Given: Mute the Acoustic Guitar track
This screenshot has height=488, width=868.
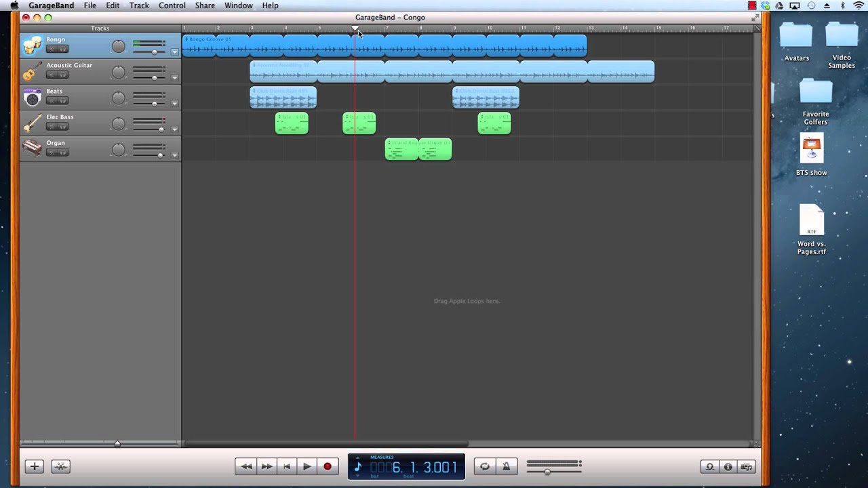Looking at the screenshot, I should point(52,75).
